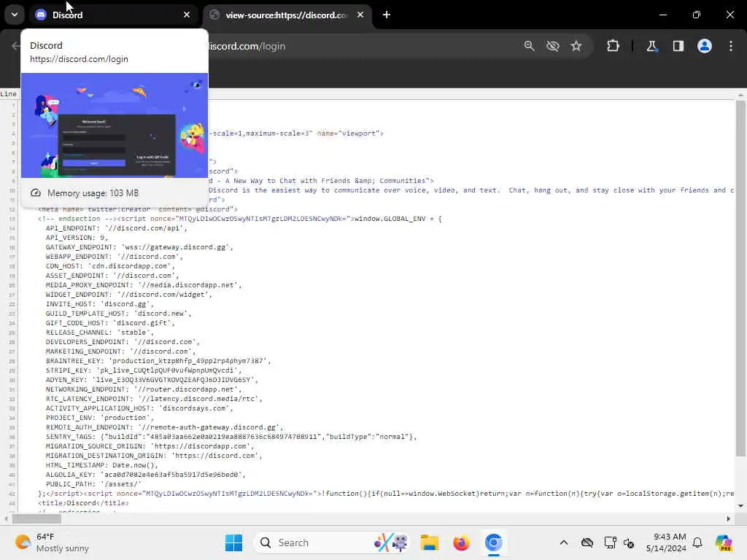747x560 pixels.
Task: Click the scroll right arrow of horizontal scrollbar
Action: pyautogui.click(x=729, y=518)
